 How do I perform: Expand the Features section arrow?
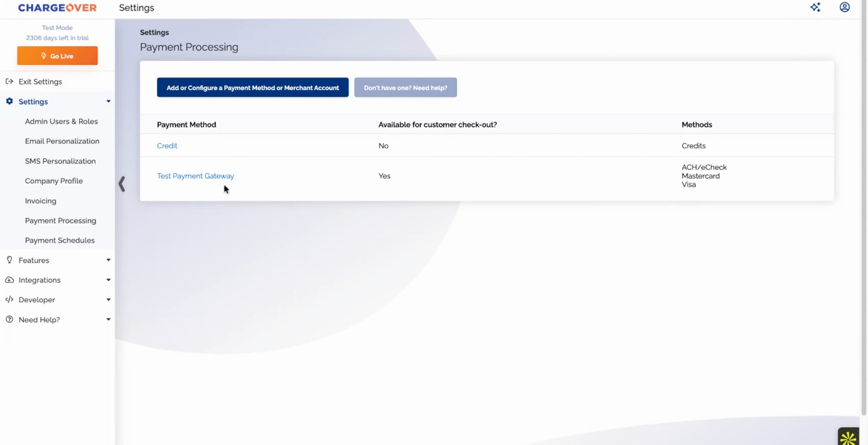(108, 260)
